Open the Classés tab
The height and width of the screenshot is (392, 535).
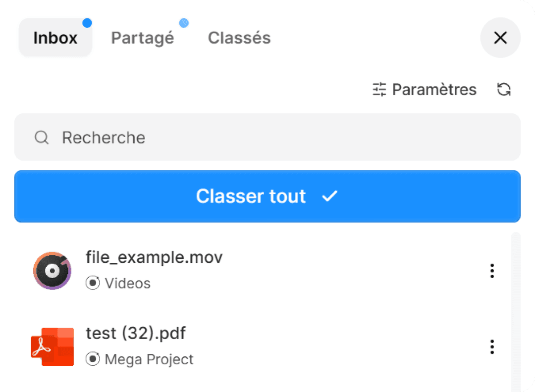click(x=239, y=38)
